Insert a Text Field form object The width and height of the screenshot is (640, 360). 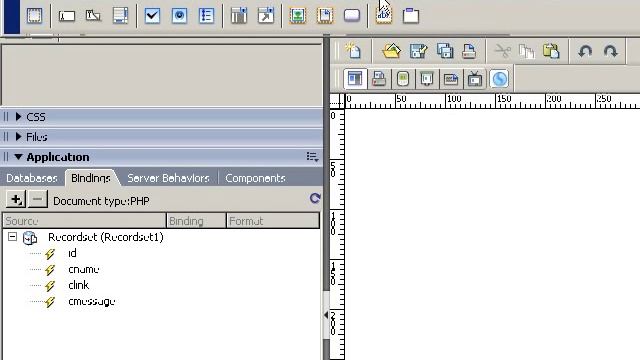67,16
